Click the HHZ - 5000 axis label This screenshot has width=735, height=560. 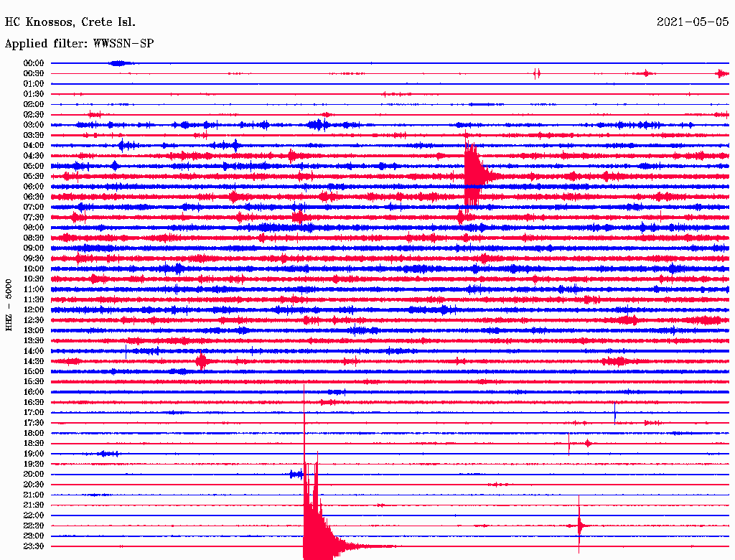click(9, 305)
